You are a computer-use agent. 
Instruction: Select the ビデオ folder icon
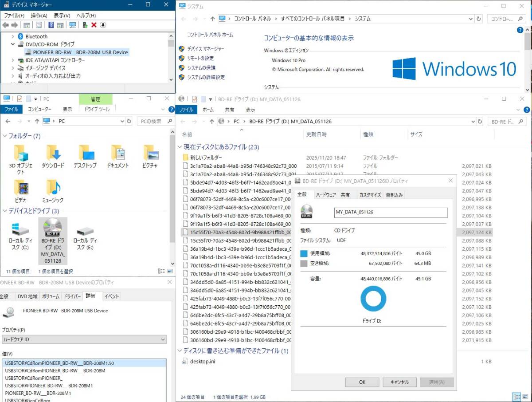(21, 191)
